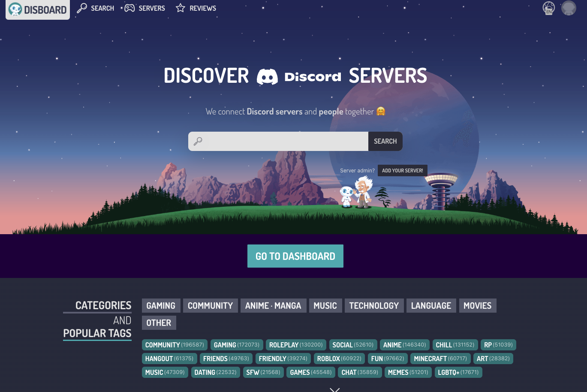Open the GAMES (45548) tag
587x392 pixels.
[x=311, y=372]
